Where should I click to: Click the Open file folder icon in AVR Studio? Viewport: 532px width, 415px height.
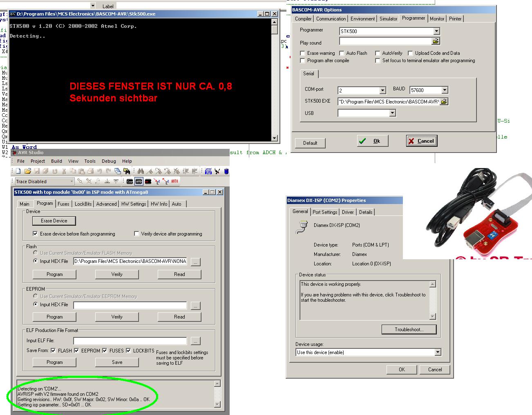click(x=27, y=171)
